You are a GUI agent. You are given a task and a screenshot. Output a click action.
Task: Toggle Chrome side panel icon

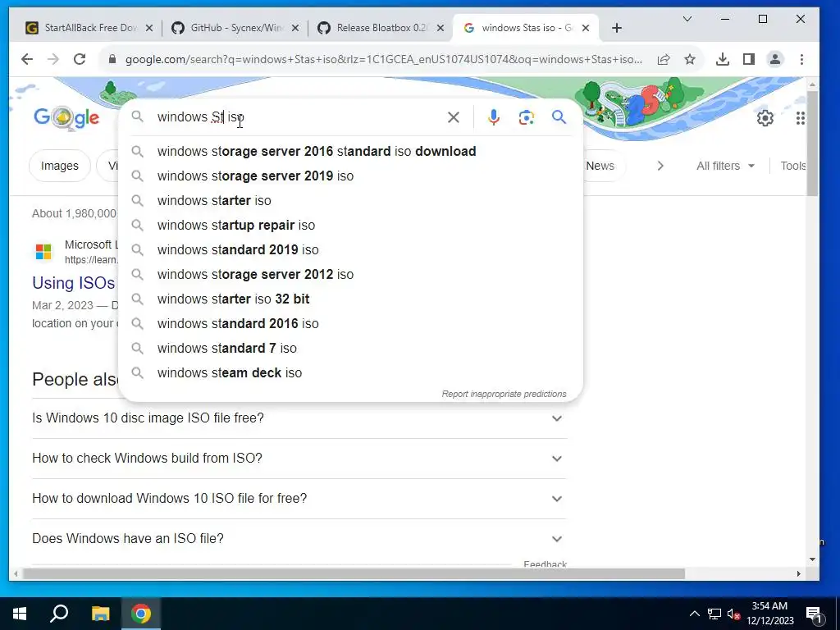pos(749,59)
